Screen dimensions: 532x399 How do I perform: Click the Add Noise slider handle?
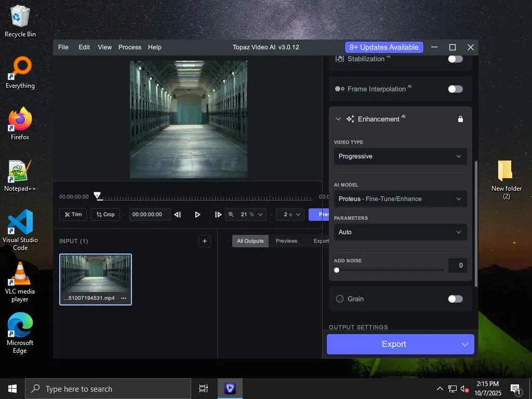point(337,270)
